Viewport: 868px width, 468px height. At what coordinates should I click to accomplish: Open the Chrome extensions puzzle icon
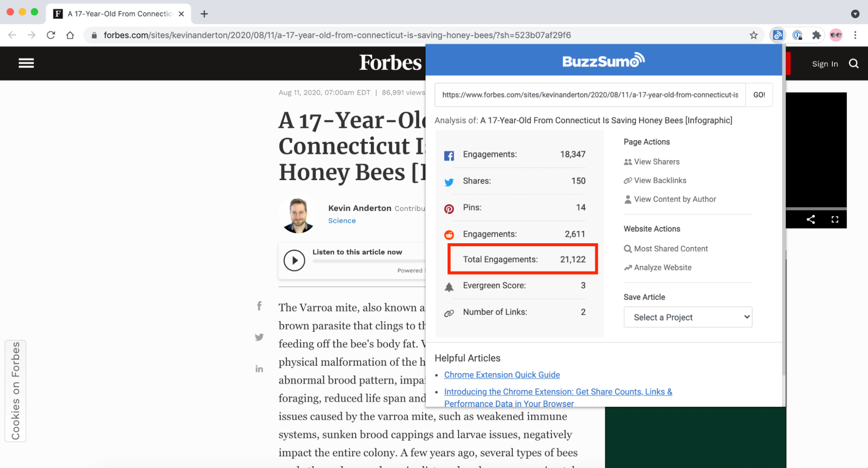(816, 35)
